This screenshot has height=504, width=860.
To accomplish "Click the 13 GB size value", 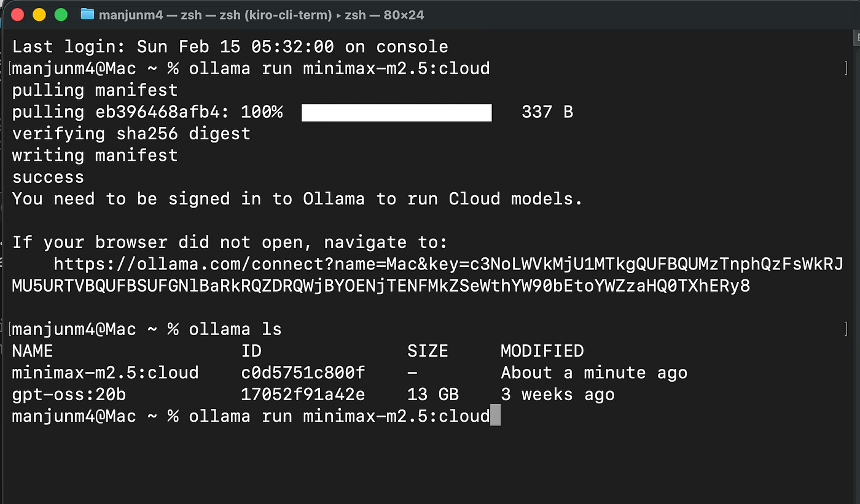I will tap(432, 394).
